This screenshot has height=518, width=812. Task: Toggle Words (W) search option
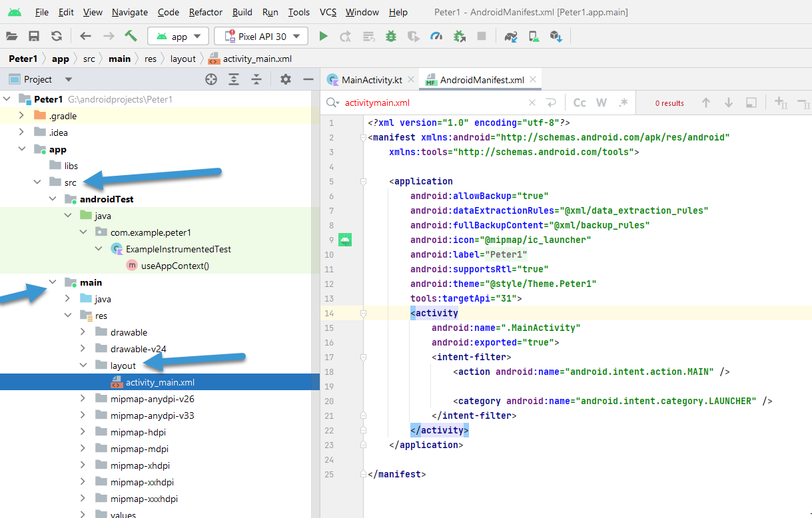[x=602, y=103]
